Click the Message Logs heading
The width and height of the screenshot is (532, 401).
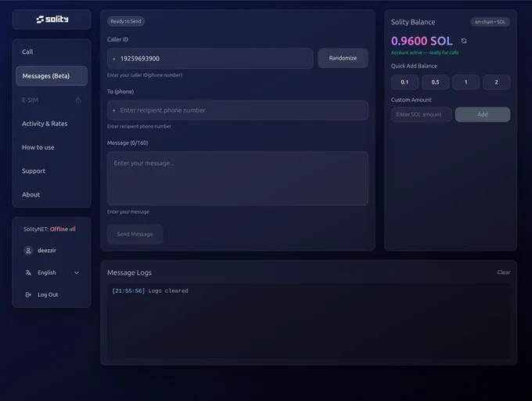click(129, 273)
